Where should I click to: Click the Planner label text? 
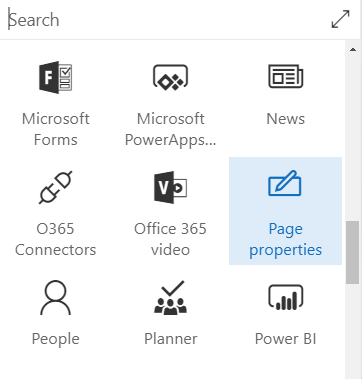click(171, 339)
